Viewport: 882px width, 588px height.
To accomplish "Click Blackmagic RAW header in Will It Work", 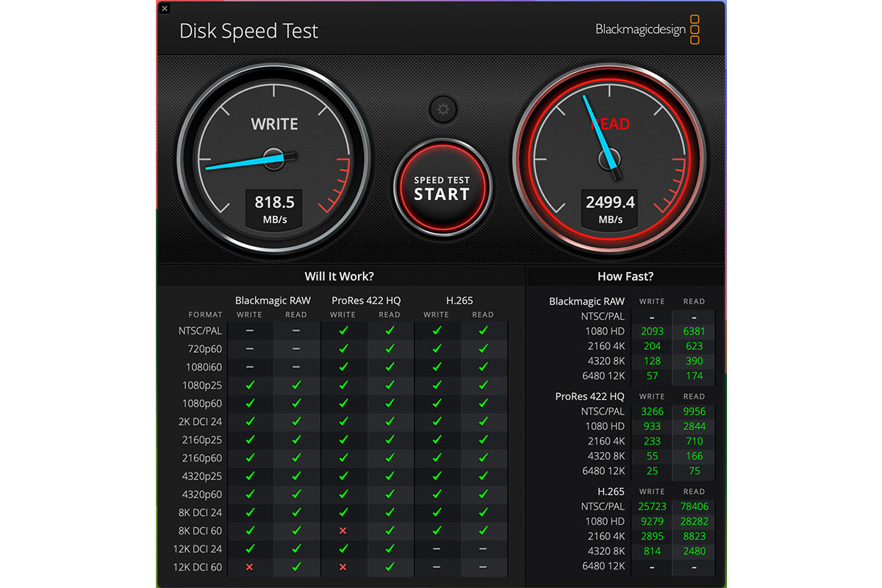I will (273, 300).
